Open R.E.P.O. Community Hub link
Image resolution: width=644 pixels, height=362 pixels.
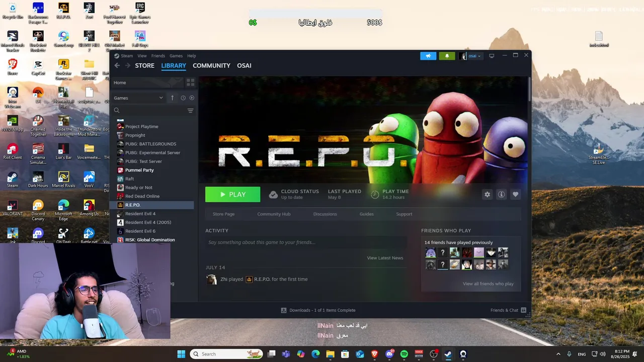tap(274, 214)
